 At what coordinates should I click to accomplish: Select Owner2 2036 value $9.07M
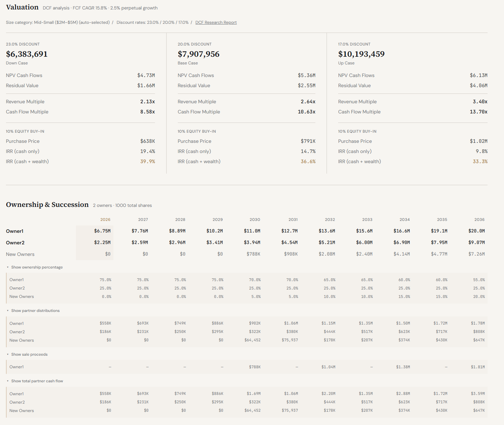(x=476, y=242)
